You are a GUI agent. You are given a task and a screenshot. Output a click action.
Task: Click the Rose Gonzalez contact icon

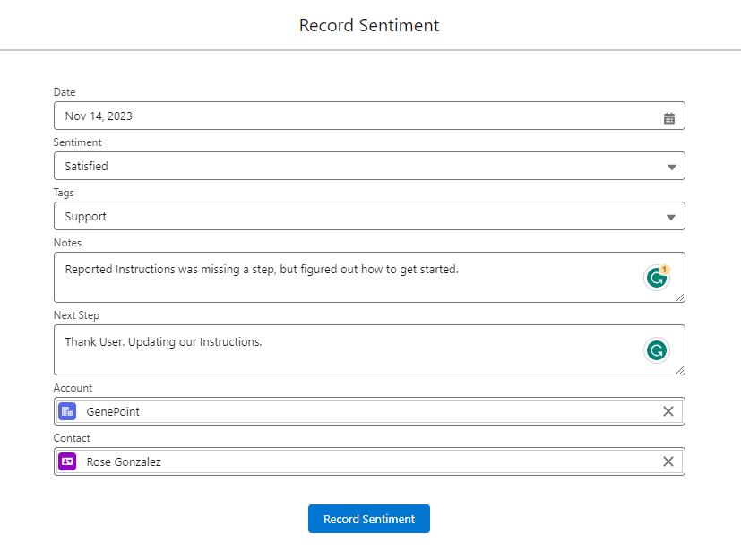pyautogui.click(x=67, y=461)
